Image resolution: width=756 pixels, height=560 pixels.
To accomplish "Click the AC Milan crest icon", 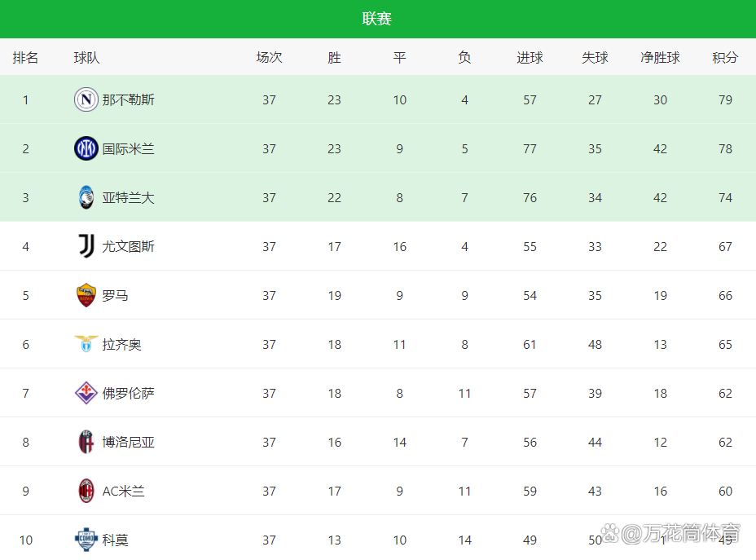I will 86,491.
